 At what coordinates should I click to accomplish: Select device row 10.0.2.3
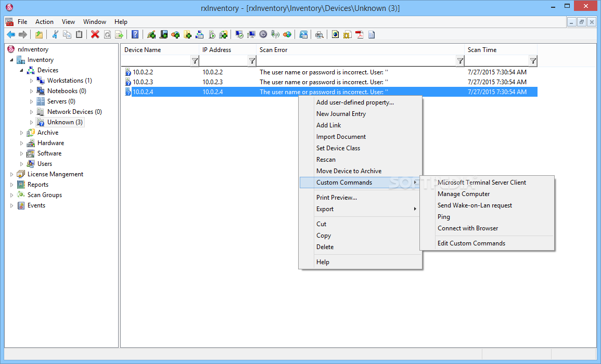tap(330, 82)
